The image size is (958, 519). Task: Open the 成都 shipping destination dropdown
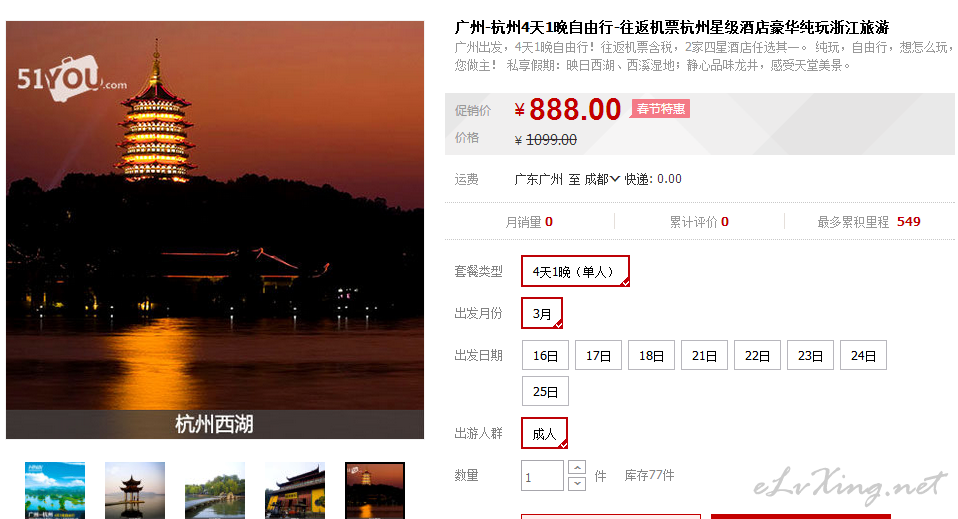(602, 179)
